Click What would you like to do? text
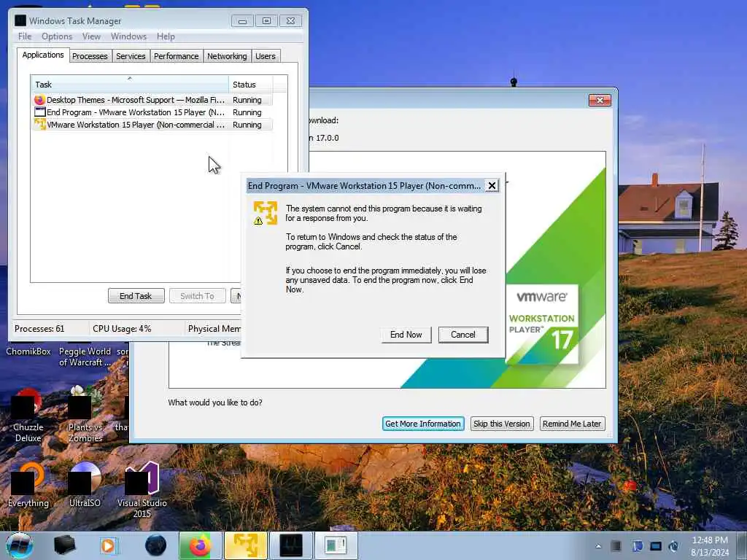Screen dimensions: 747x560 tap(215, 402)
